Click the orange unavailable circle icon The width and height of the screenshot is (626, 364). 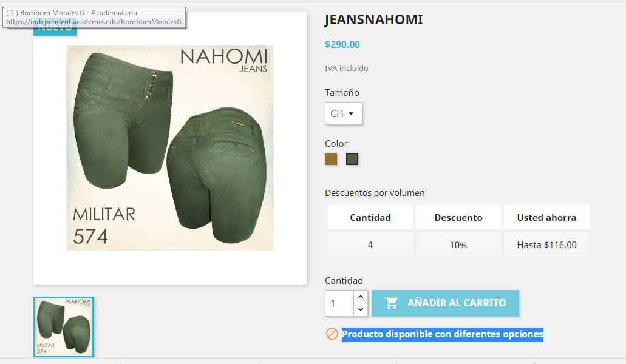click(332, 334)
